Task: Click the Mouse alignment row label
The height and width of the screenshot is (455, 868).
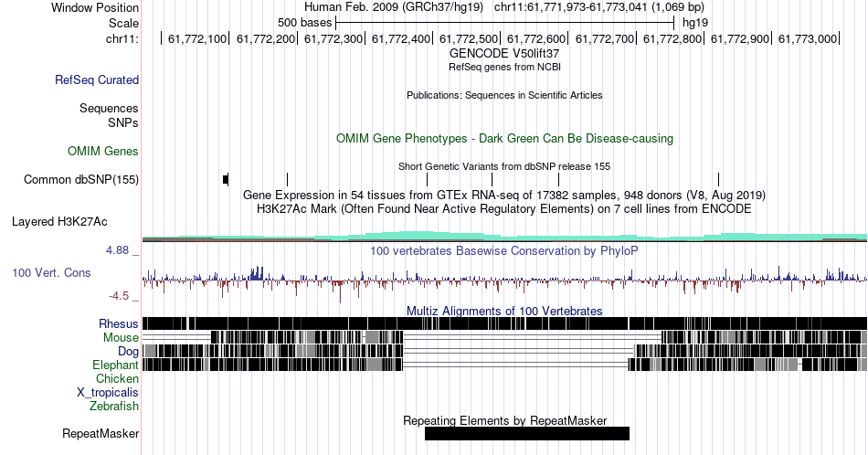Action: click(121, 338)
